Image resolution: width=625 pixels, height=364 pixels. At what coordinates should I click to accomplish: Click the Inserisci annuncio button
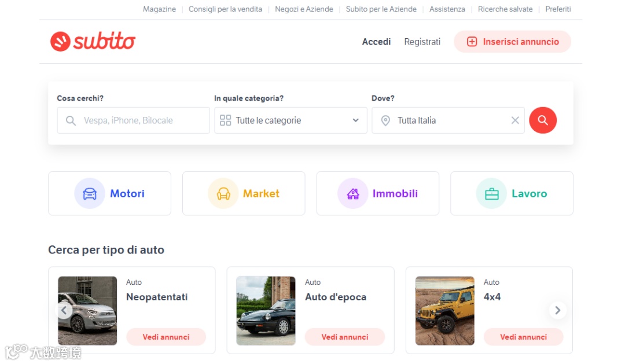pyautogui.click(x=512, y=42)
